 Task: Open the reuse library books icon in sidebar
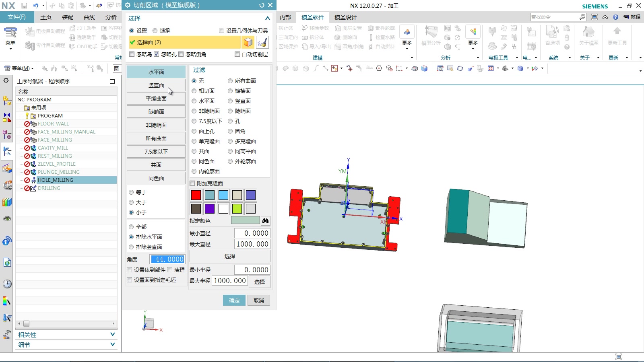tap(7, 202)
